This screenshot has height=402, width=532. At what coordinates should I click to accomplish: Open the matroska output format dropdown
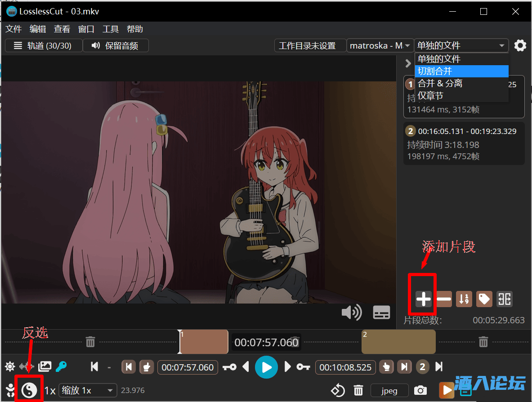click(x=380, y=45)
